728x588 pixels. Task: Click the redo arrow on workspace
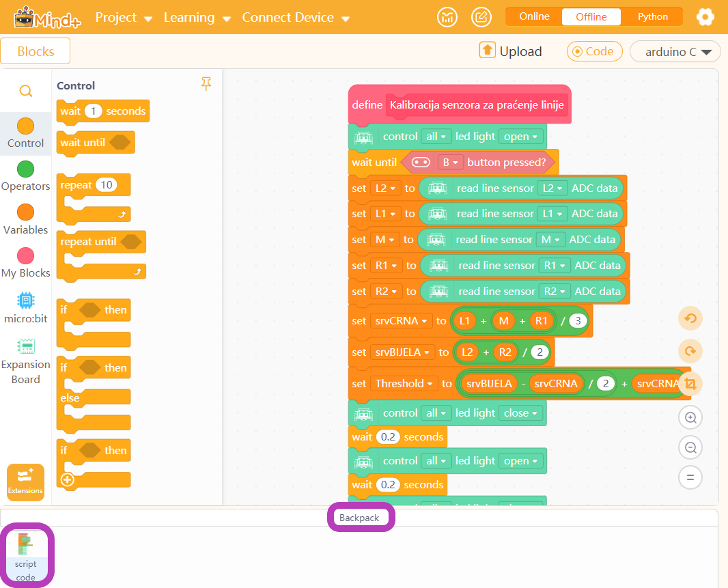point(690,351)
